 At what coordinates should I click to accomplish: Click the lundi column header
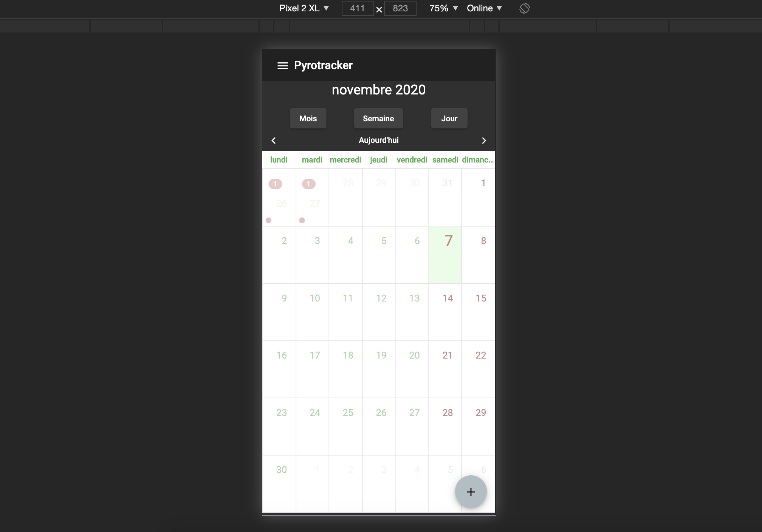(x=279, y=160)
